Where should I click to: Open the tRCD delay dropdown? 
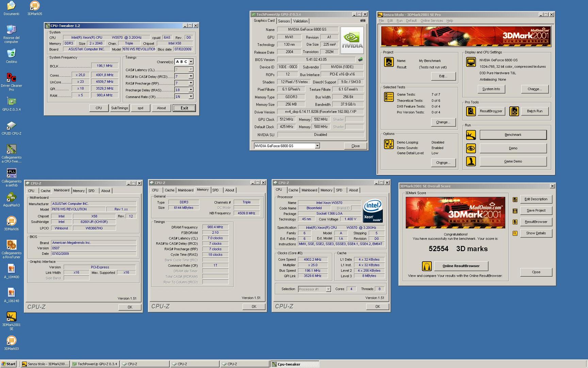tap(191, 76)
